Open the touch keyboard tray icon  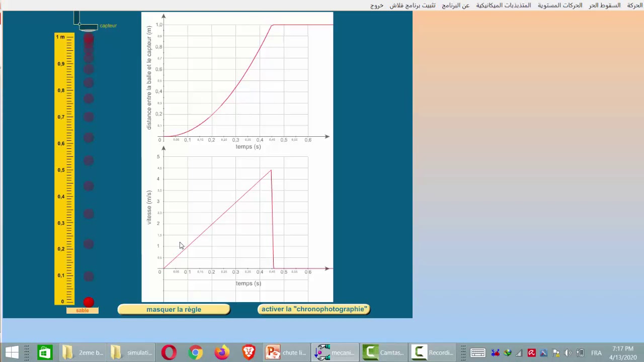[477, 353]
